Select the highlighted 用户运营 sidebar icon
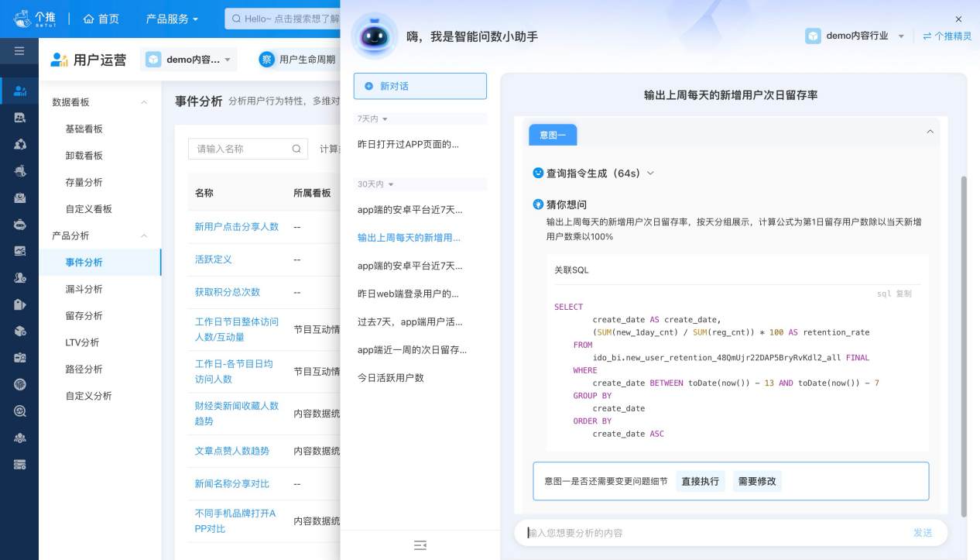The width and height of the screenshot is (980, 560). 19,91
